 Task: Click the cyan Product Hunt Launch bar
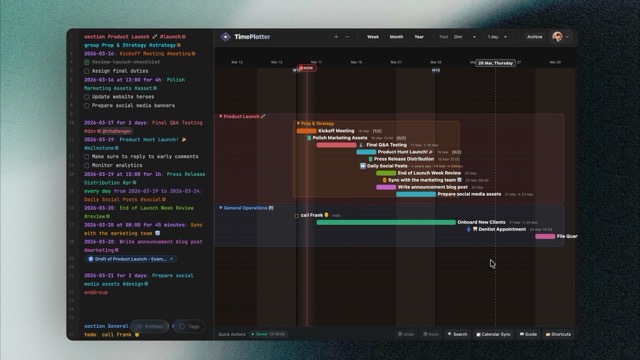(366, 152)
